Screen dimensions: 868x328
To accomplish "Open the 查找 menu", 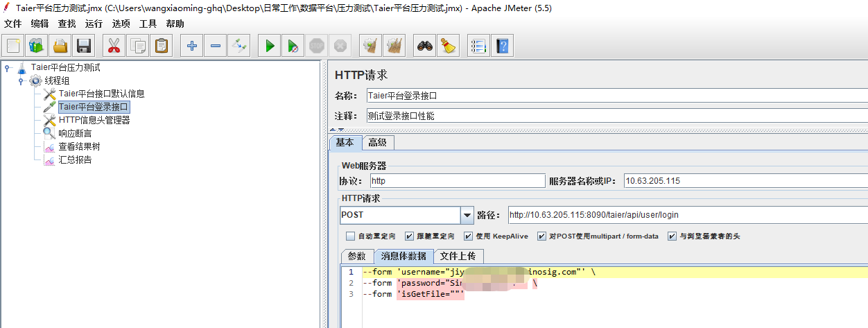I will pos(67,24).
